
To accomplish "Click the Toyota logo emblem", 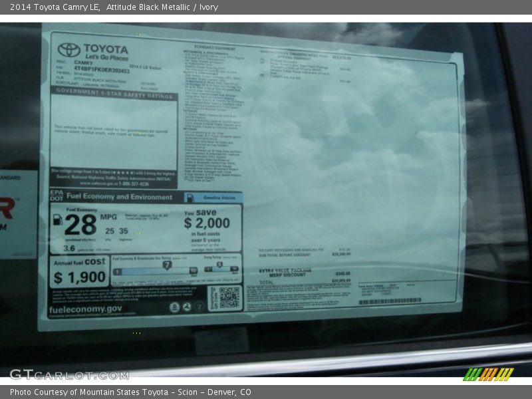I will coord(68,50).
